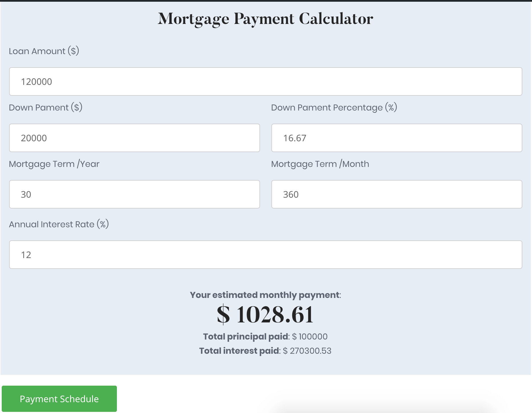The width and height of the screenshot is (532, 413).
Task: Click the "Mortgage Term /Year" label
Action: point(54,164)
